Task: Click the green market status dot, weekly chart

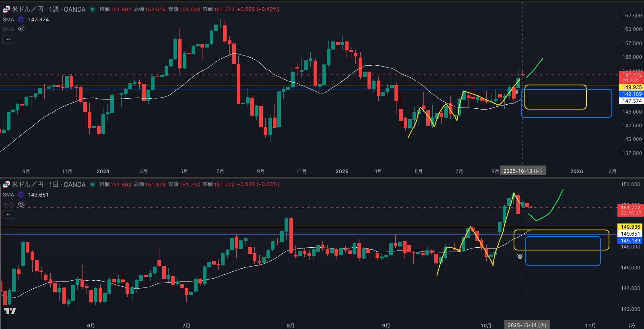Action: [x=93, y=9]
